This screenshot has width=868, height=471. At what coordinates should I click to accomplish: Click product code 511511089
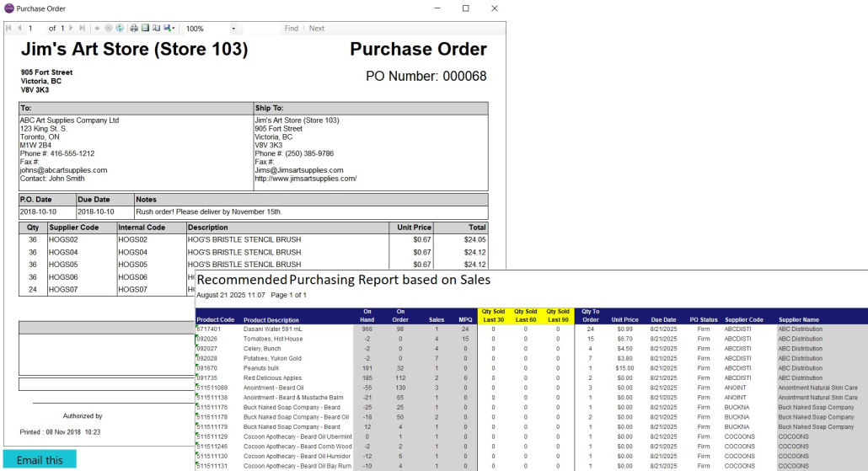coord(212,388)
